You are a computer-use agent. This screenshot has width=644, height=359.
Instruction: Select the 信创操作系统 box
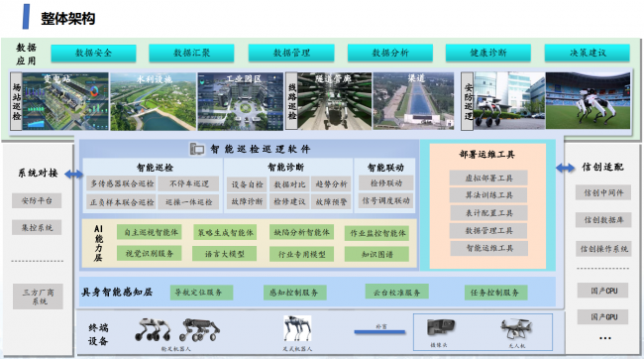pos(603,248)
